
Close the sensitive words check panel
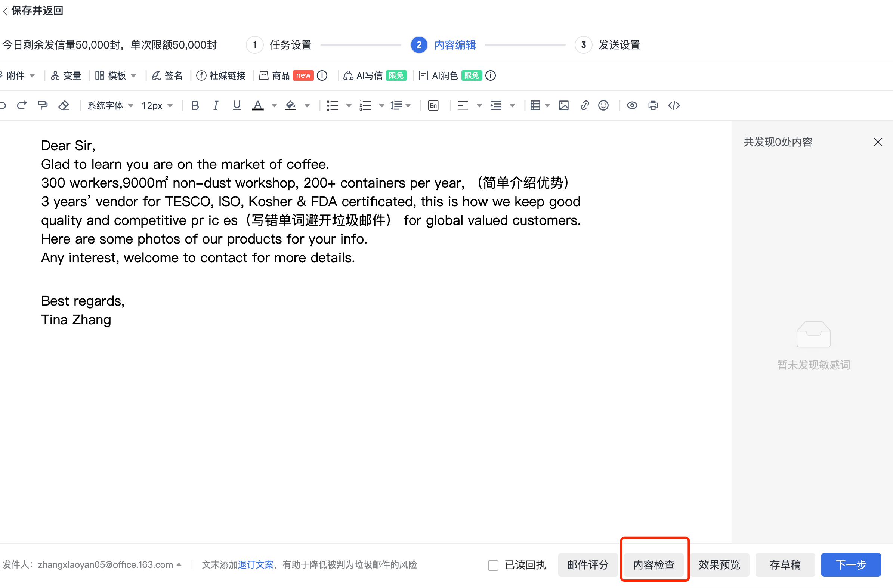click(x=878, y=142)
